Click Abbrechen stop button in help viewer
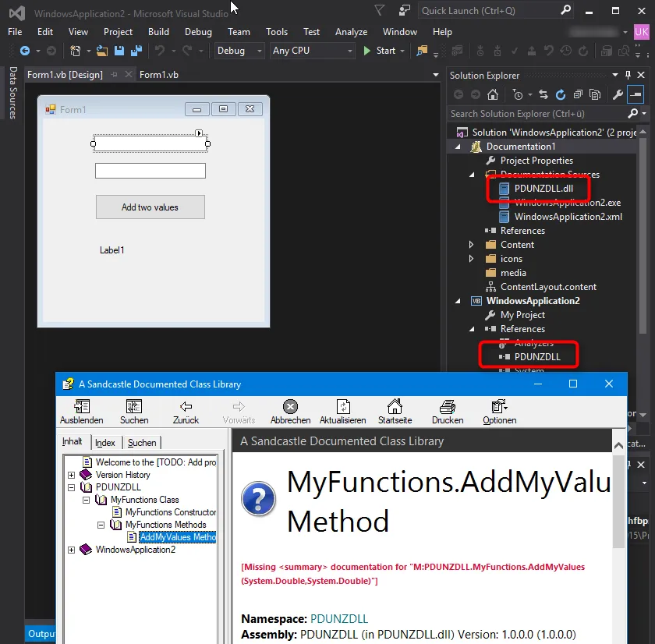The width and height of the screenshot is (655, 644). [x=290, y=412]
